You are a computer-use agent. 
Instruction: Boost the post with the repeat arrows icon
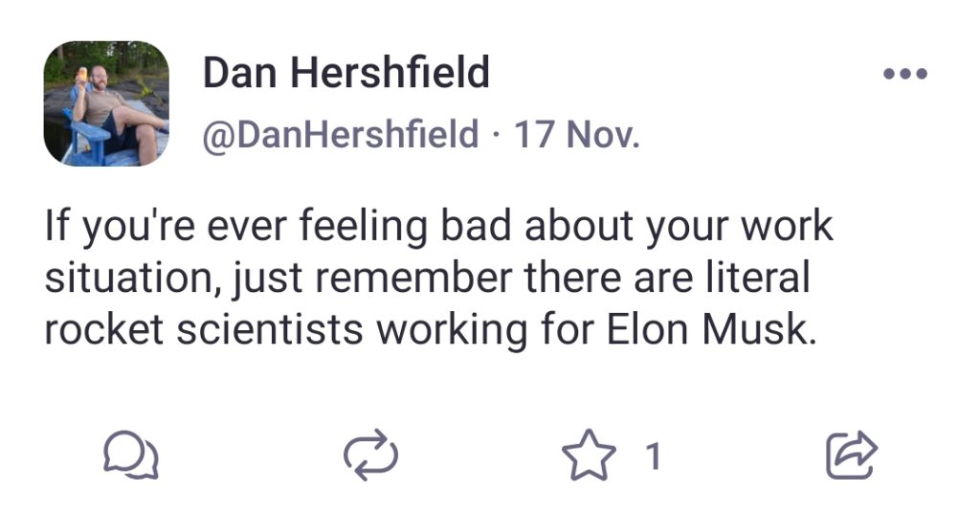[x=370, y=456]
